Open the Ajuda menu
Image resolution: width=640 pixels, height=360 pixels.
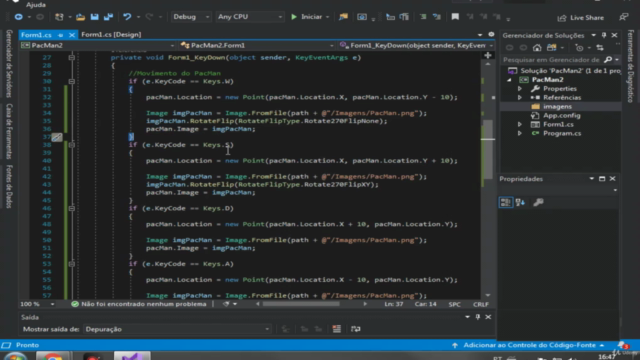tap(36, 4)
